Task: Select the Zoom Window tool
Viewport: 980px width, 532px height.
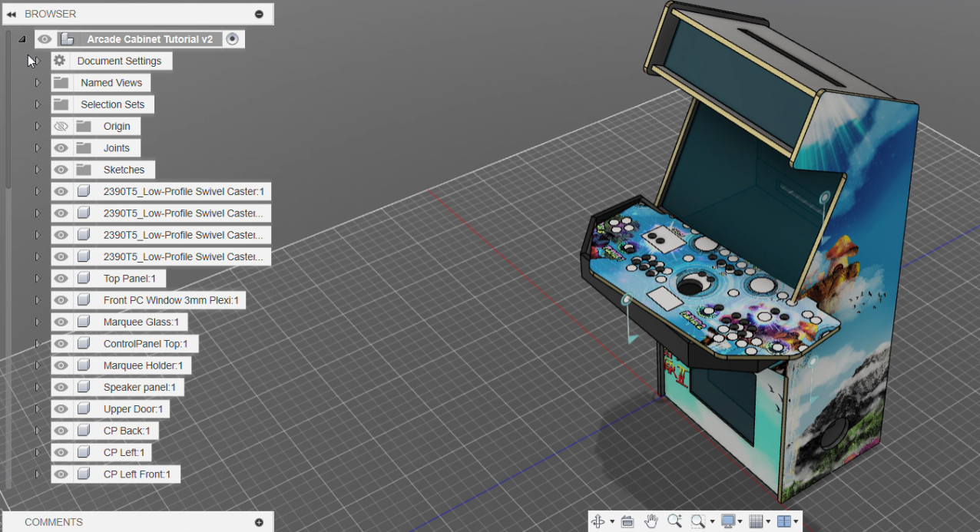Action: coord(697,521)
